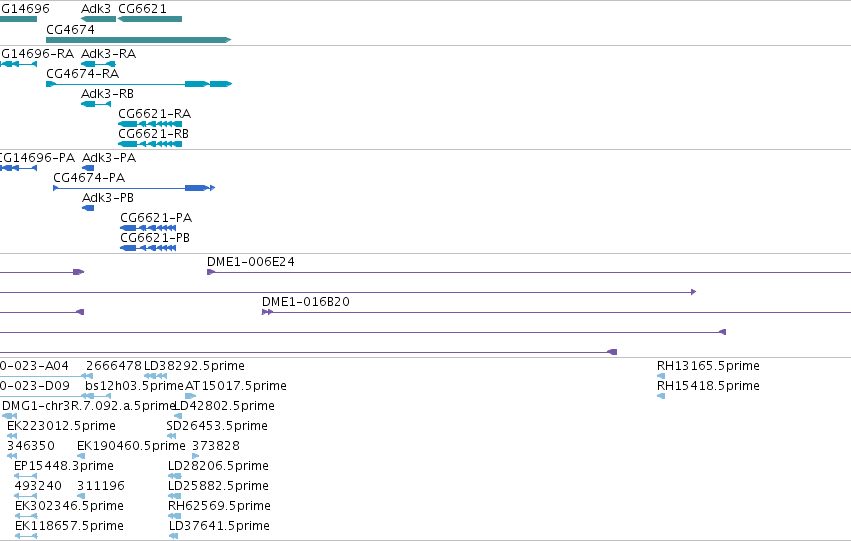The image size is (851, 541).
Task: Select EK302346.5prime EST
Action: (69, 506)
